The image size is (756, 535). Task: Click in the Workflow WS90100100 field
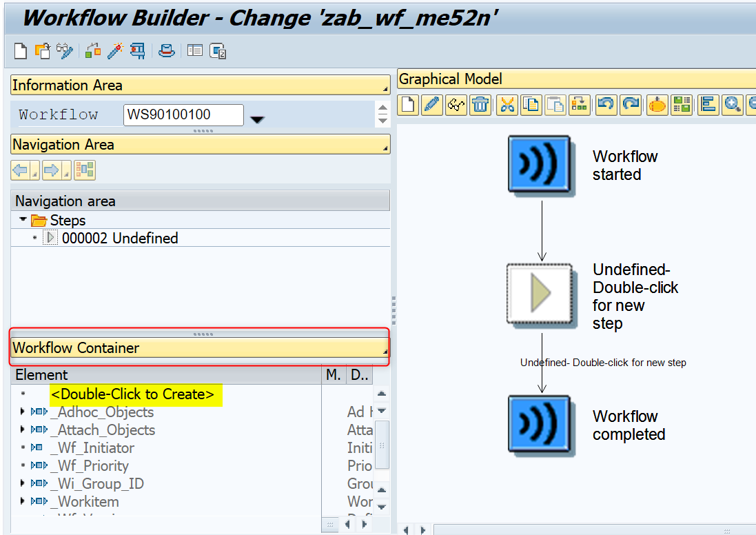(x=183, y=115)
